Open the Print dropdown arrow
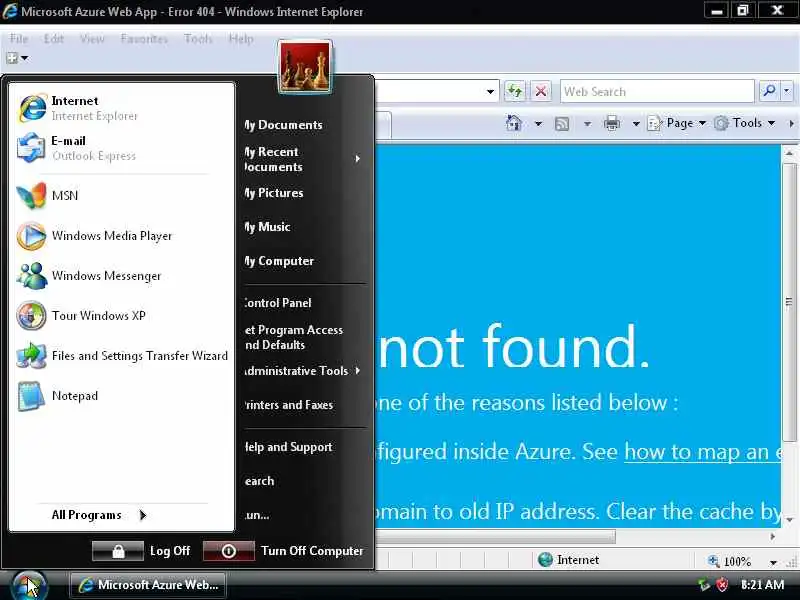 (636, 123)
